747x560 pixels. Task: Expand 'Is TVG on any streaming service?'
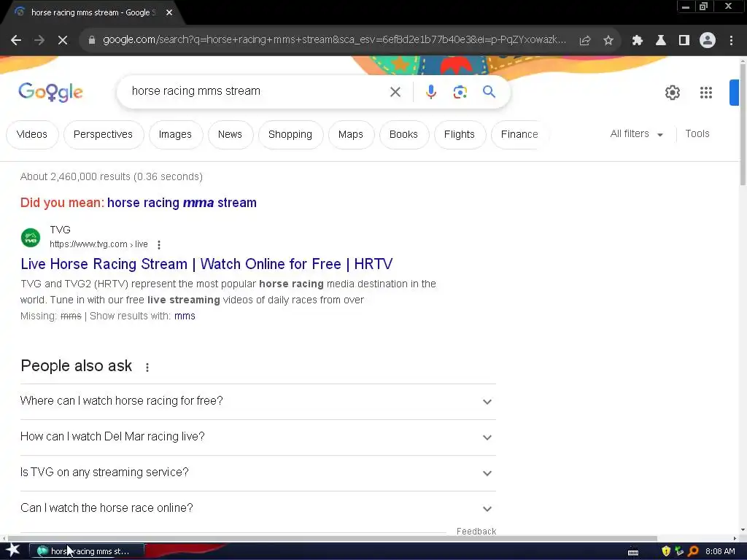coord(258,472)
